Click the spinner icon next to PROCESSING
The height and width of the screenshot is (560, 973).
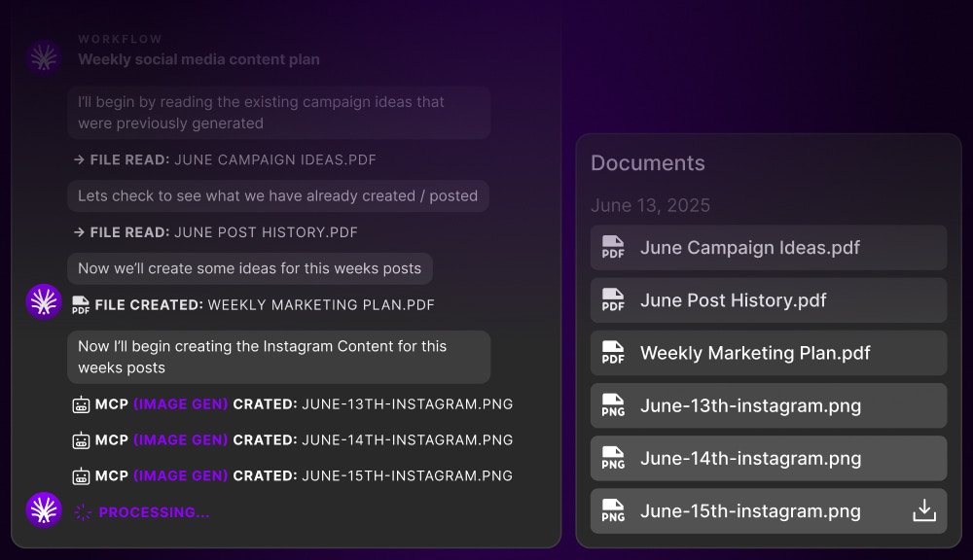point(83,511)
